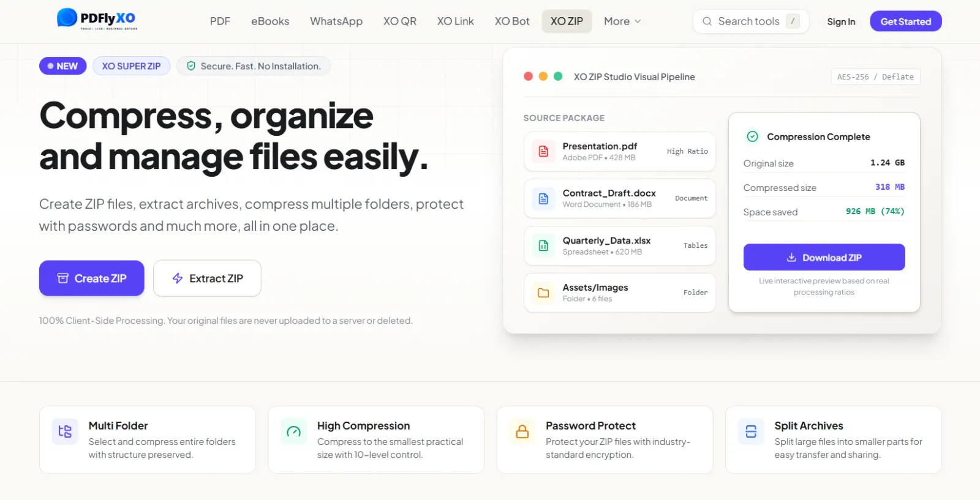The image size is (980, 500).
Task: Open the WhatsApp tools tab
Action: pos(336,21)
